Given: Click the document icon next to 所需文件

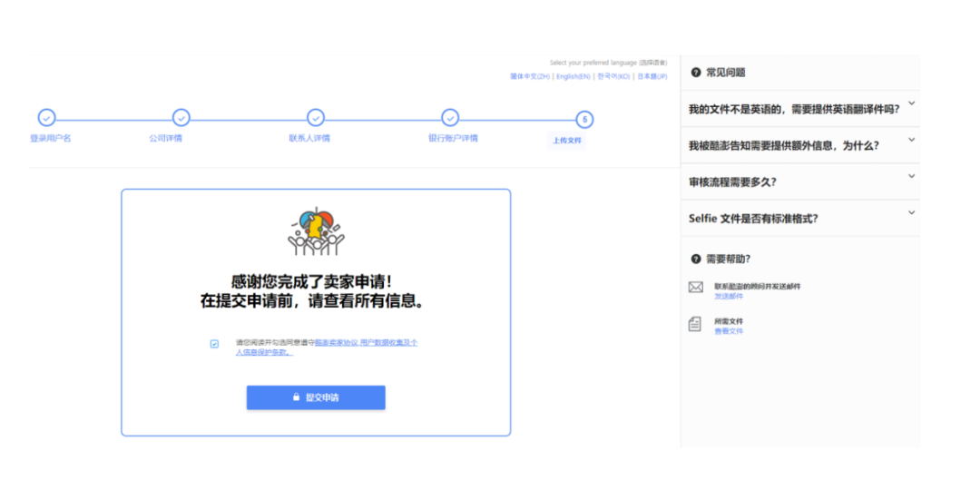Looking at the screenshot, I should tap(696, 324).
